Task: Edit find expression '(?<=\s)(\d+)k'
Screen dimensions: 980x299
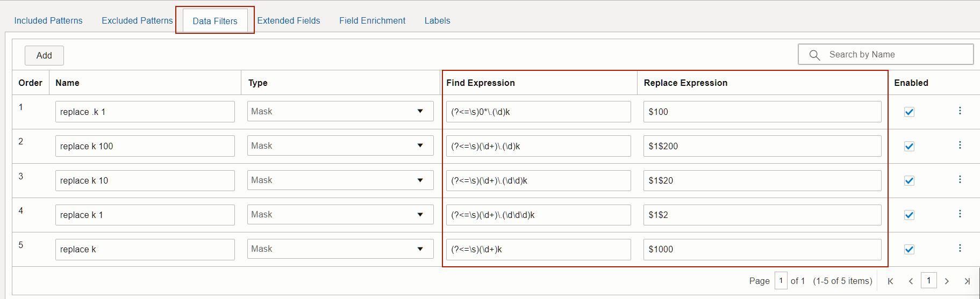Action: (539, 249)
